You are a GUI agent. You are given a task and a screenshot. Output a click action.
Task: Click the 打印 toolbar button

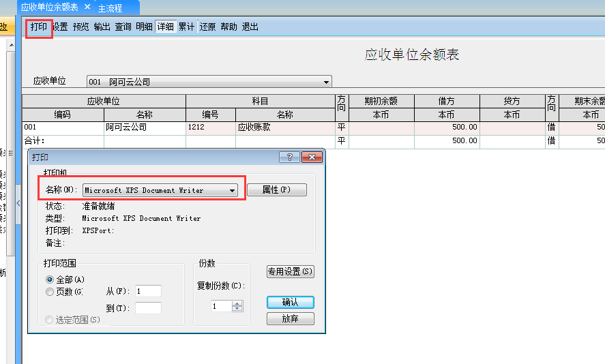(x=39, y=27)
